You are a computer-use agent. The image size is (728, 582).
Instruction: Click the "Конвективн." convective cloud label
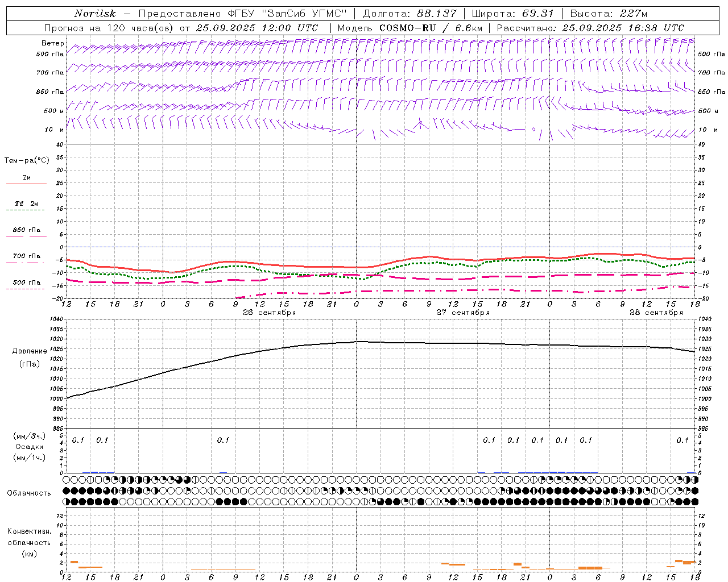[29, 531]
